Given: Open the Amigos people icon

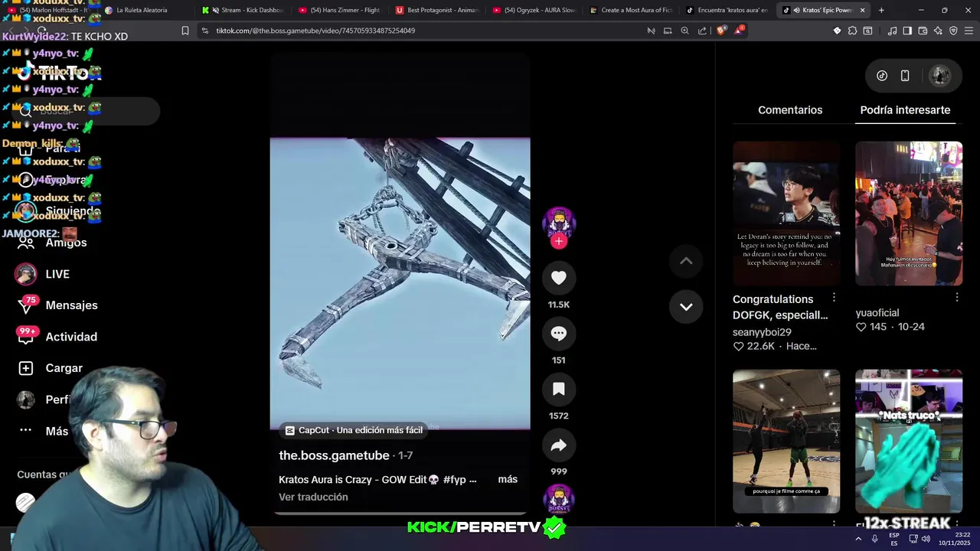Looking at the screenshot, I should [26, 243].
